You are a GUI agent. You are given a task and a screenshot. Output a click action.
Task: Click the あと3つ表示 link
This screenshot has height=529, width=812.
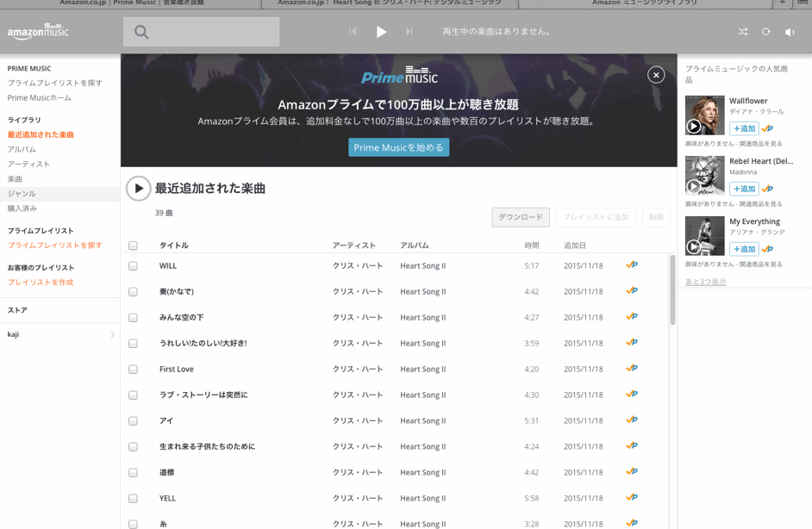pyautogui.click(x=705, y=282)
